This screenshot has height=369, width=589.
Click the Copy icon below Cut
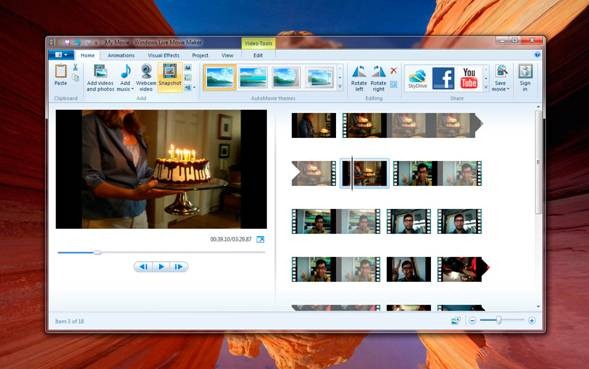(75, 77)
